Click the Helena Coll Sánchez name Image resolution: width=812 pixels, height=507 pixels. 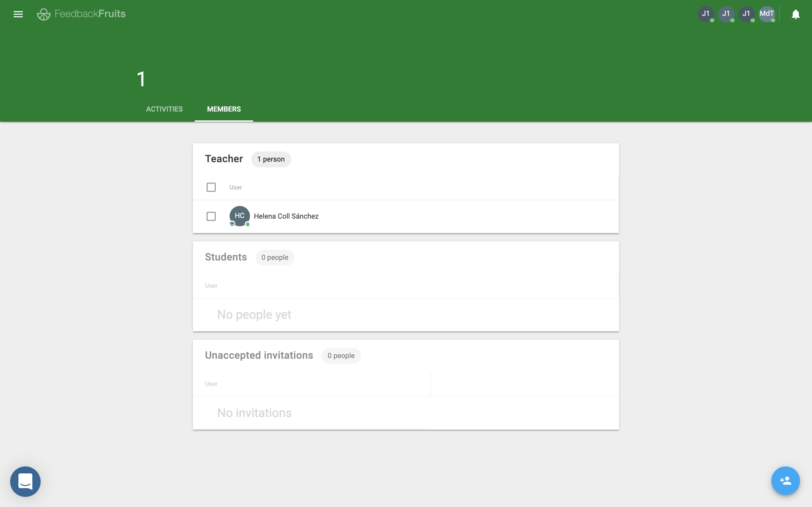(286, 216)
